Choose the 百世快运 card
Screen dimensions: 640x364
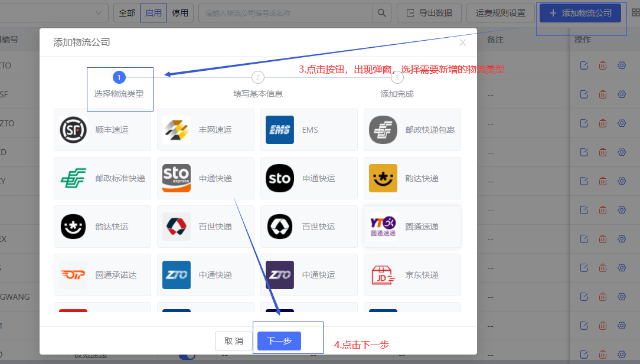[x=309, y=227]
